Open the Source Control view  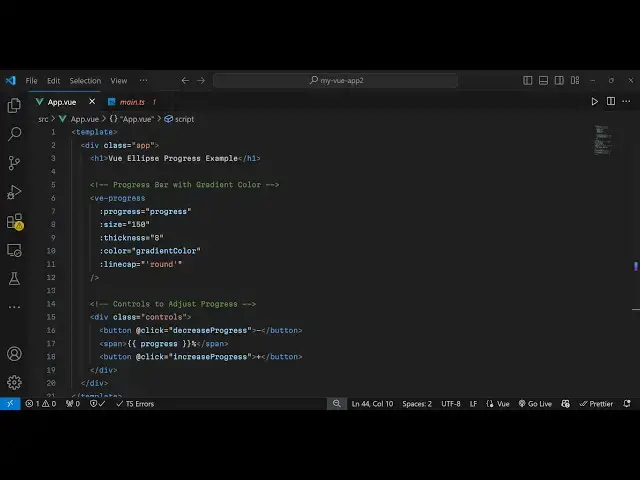click(14, 163)
